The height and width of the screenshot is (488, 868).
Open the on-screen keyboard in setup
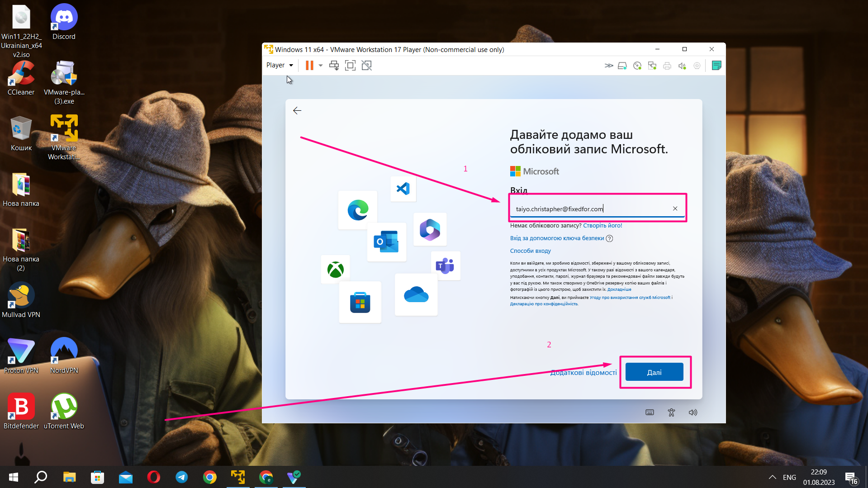coord(650,412)
